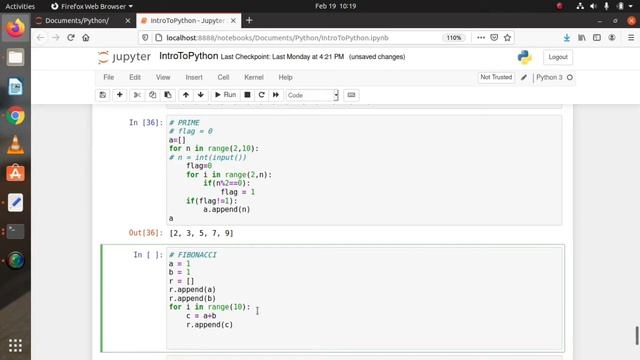Open the Kernel menu

tap(254, 77)
